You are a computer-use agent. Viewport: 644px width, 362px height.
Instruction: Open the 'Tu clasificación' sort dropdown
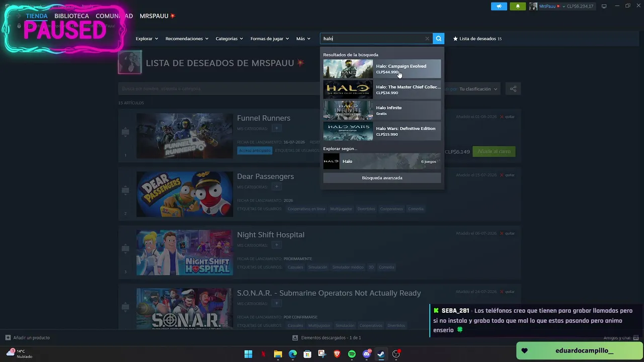(x=478, y=89)
